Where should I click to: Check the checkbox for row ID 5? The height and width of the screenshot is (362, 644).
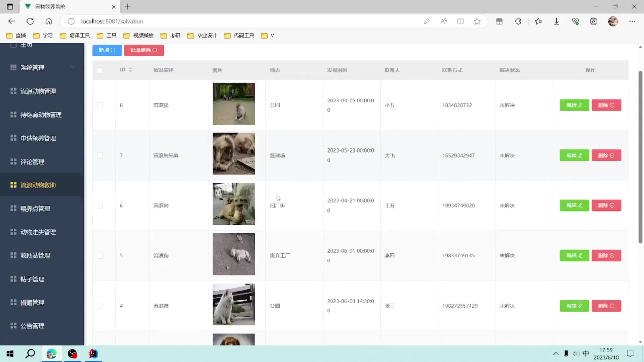(100, 256)
